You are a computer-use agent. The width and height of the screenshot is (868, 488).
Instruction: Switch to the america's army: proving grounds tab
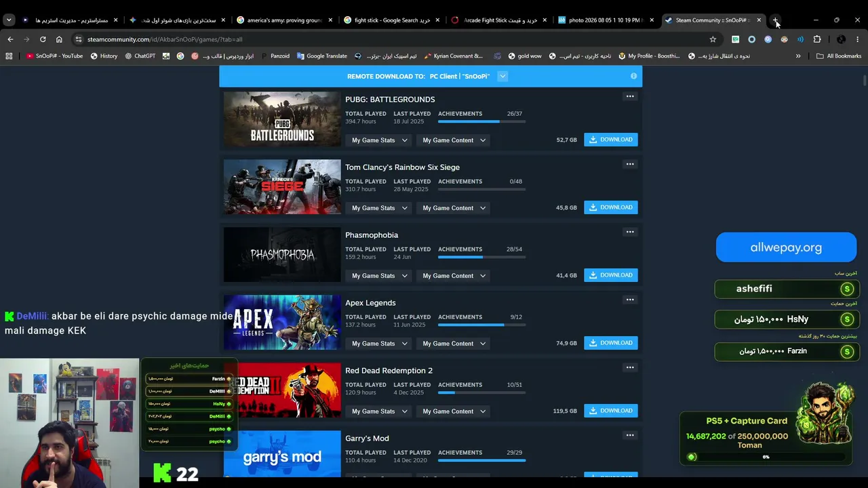285,20
